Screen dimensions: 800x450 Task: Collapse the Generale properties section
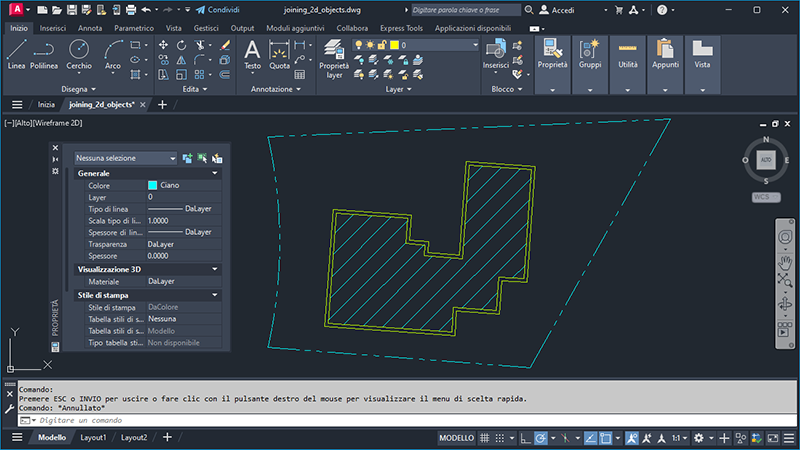tap(215, 173)
